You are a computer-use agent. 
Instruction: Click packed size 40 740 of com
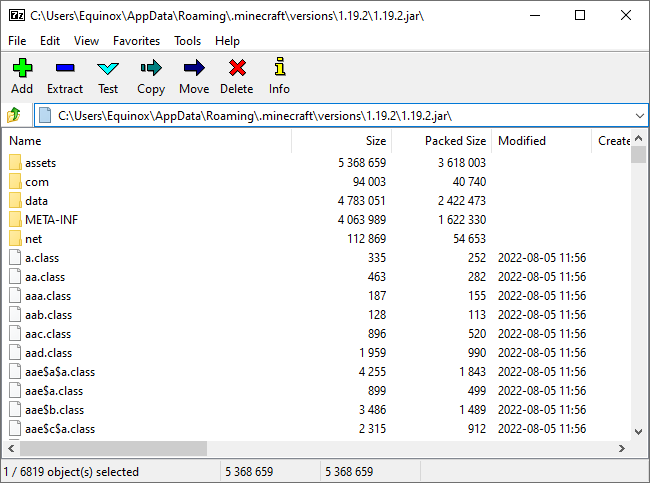click(469, 182)
